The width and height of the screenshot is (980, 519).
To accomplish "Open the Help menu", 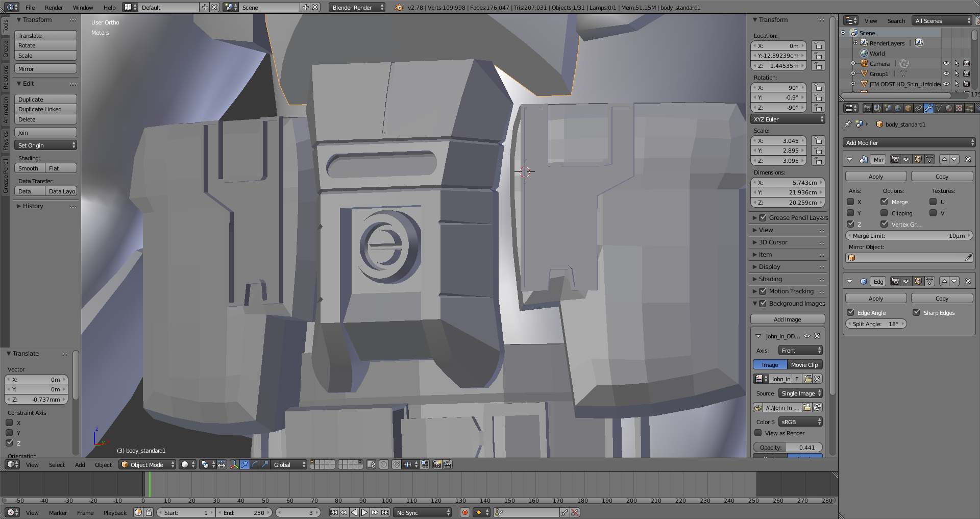I will pyautogui.click(x=109, y=7).
